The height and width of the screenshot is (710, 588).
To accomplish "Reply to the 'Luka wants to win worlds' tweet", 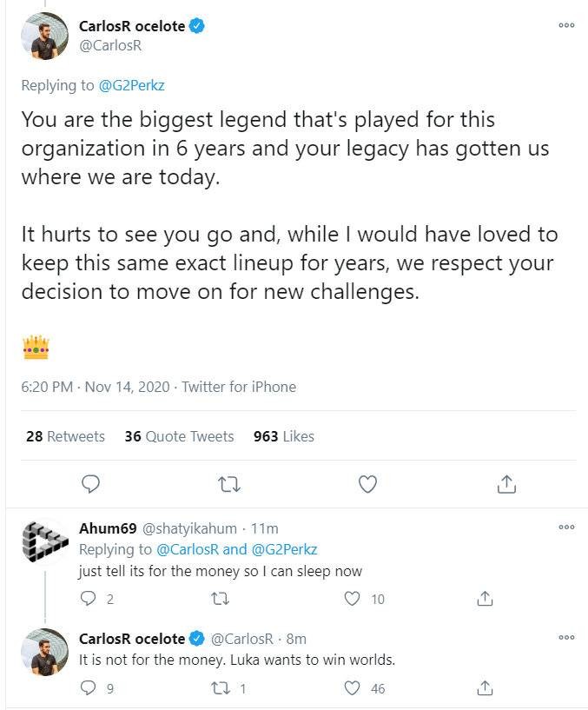I will click(x=88, y=688).
